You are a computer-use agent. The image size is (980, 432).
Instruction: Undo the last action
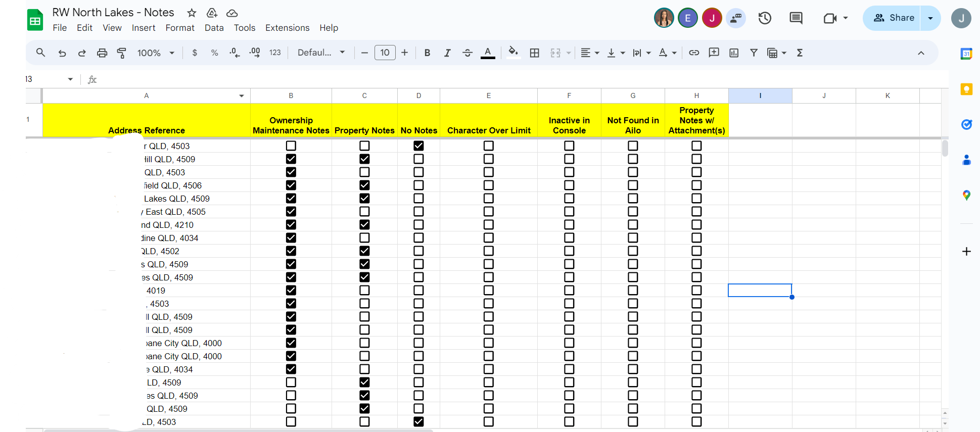(x=62, y=53)
